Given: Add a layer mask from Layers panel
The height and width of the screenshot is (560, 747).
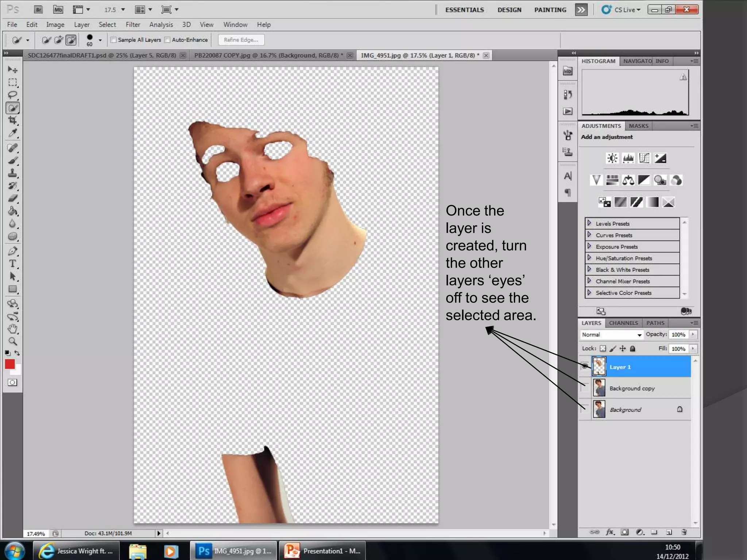Looking at the screenshot, I should point(625,532).
